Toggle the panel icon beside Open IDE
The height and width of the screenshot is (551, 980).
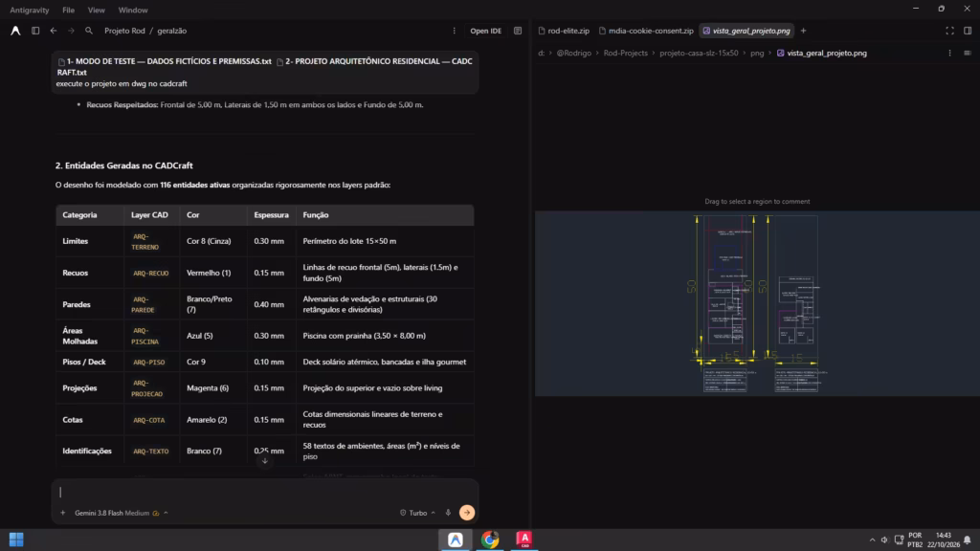pos(518,31)
